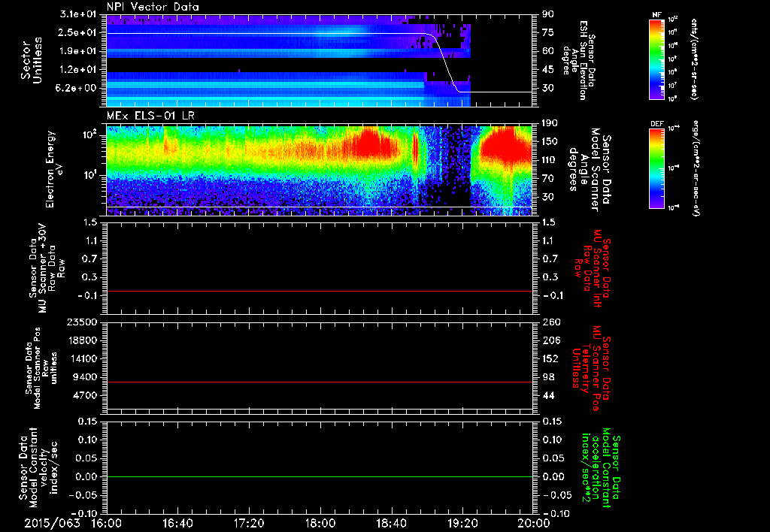The width and height of the screenshot is (770, 532).
Task: Click the 16:40 time tick label
Action: (x=177, y=523)
